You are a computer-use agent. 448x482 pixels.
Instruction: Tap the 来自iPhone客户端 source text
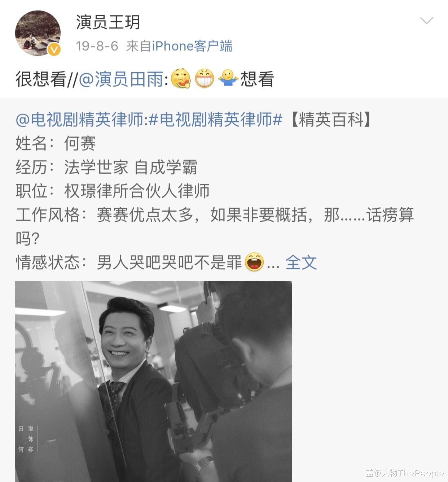[179, 46]
